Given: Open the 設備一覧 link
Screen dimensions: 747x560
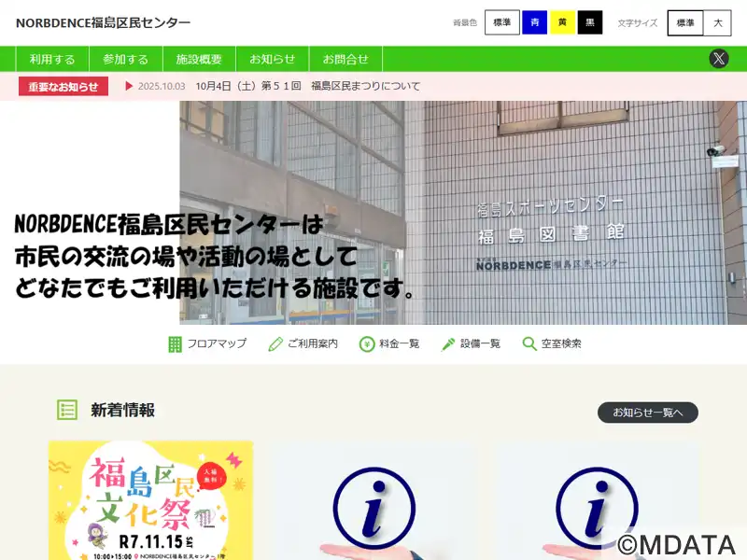Looking at the screenshot, I should (480, 343).
